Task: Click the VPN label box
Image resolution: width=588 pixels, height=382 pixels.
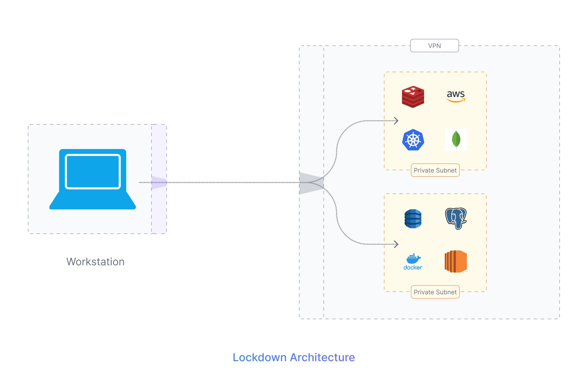Action: [434, 46]
